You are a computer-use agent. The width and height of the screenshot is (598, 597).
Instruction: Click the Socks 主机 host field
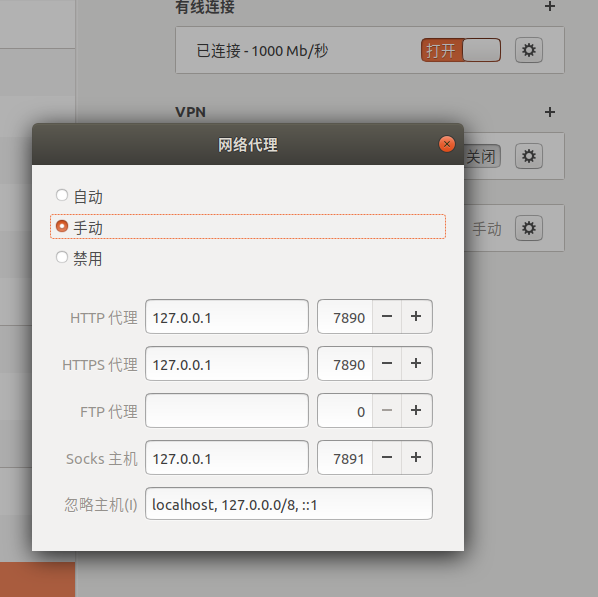(x=227, y=457)
